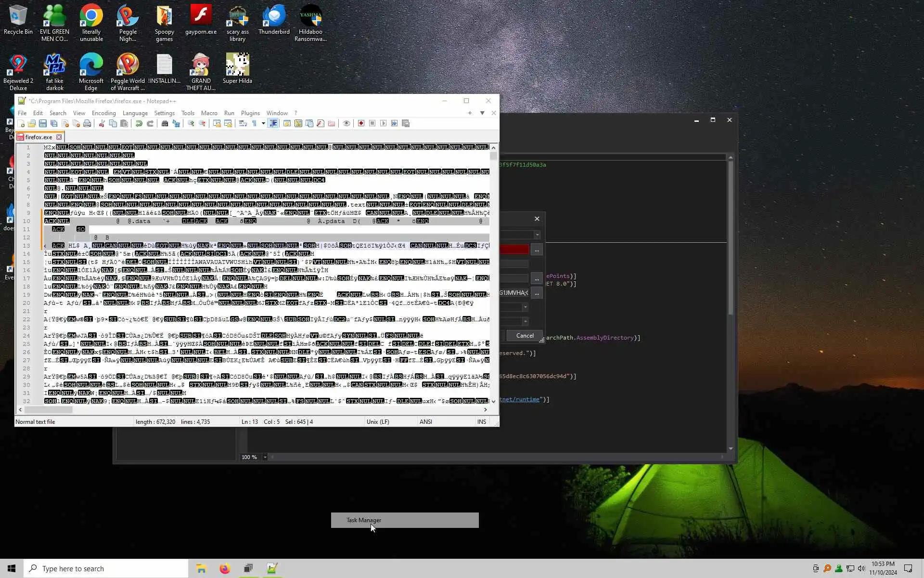Toggle the Word Wrap toolbar button

coord(243,123)
